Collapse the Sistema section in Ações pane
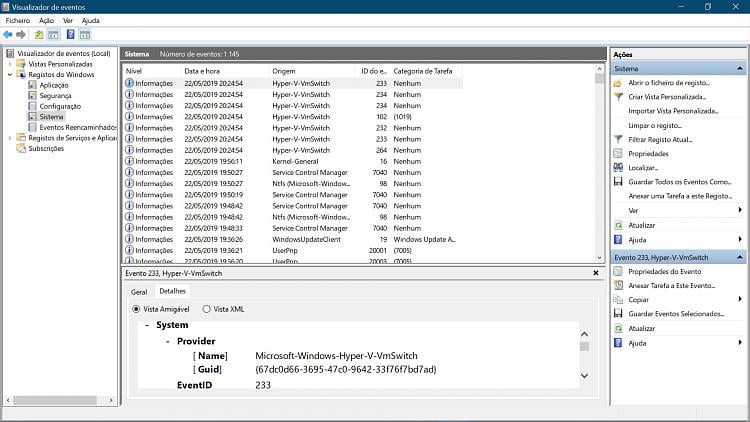The height and width of the screenshot is (422, 750). 739,68
